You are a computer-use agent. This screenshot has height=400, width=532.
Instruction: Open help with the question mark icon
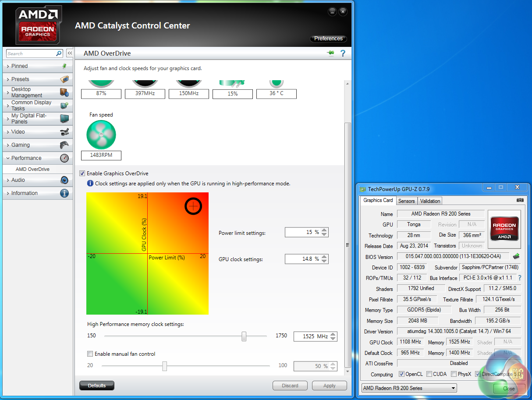[343, 53]
